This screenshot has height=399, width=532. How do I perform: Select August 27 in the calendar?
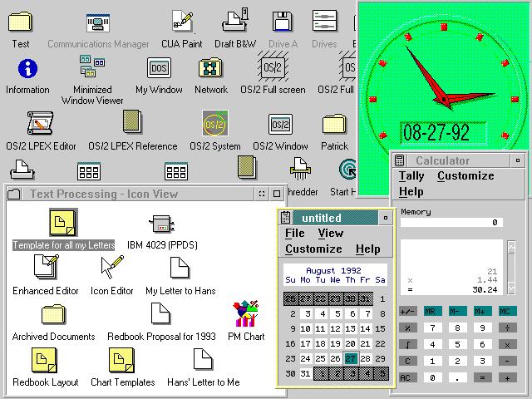click(351, 358)
